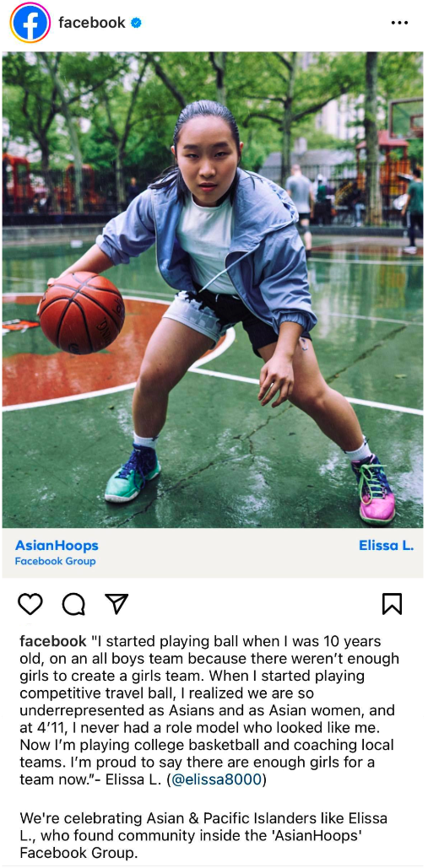The height and width of the screenshot is (868, 428).
Task: Open the three-dot more options menu
Action: (x=399, y=23)
